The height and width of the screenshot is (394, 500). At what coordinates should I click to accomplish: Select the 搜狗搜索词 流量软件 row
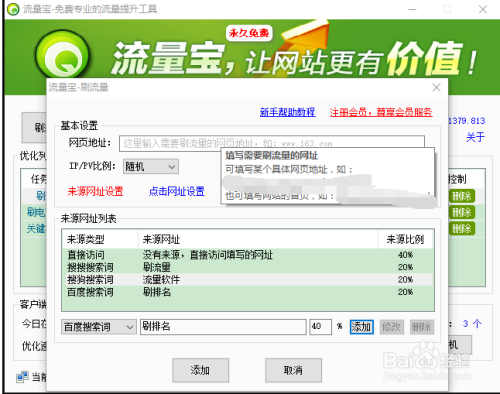coord(248,280)
